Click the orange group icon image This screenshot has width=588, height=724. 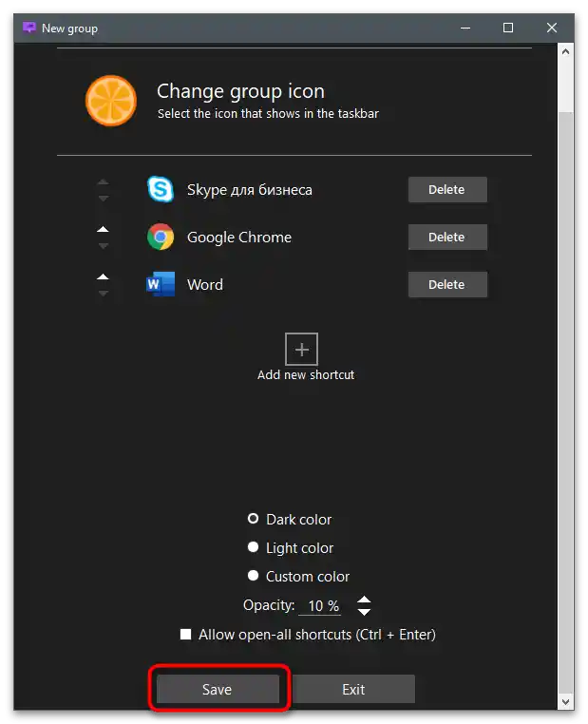click(111, 101)
